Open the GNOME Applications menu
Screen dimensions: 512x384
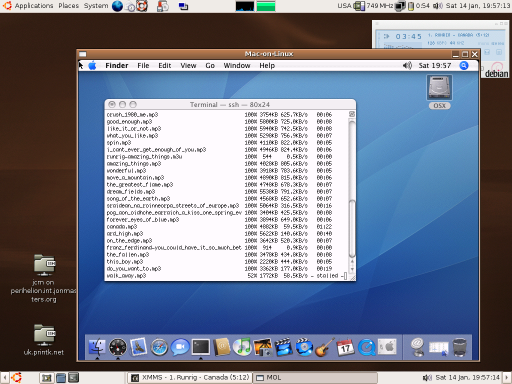29,6
